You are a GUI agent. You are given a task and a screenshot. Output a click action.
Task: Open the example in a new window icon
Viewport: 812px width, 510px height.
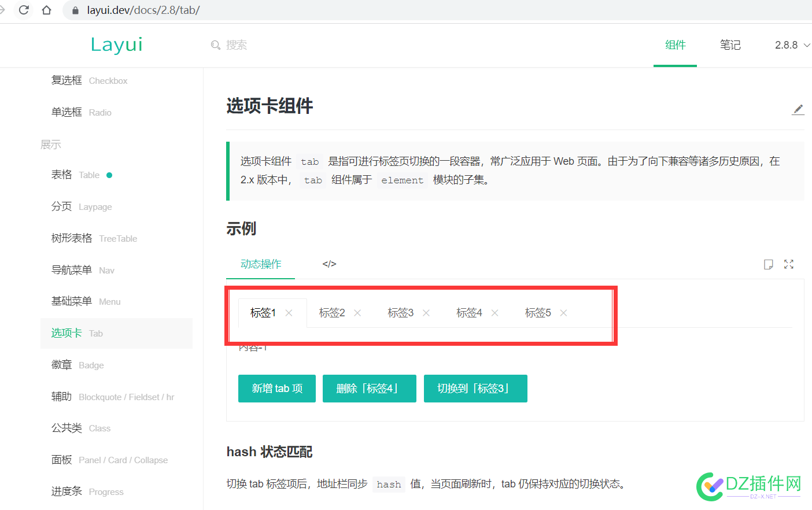click(x=769, y=264)
